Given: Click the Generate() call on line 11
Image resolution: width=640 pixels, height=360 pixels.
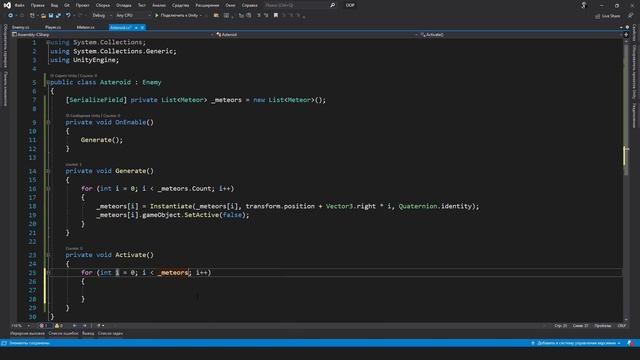Looking at the screenshot, I should (x=102, y=140).
